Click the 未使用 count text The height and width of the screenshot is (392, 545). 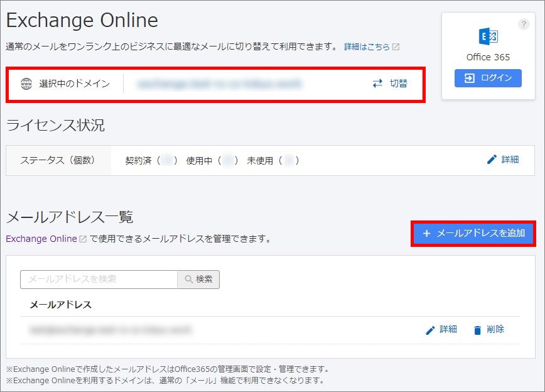coord(273,160)
